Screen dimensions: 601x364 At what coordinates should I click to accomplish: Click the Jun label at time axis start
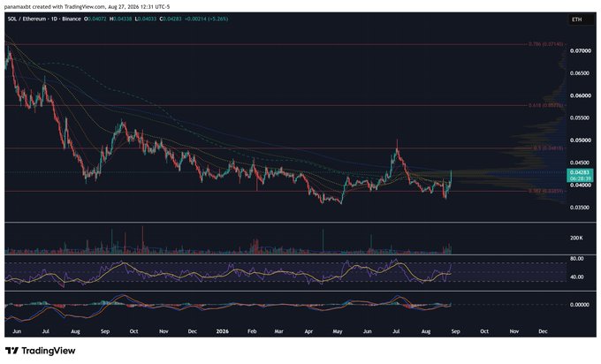(x=17, y=331)
